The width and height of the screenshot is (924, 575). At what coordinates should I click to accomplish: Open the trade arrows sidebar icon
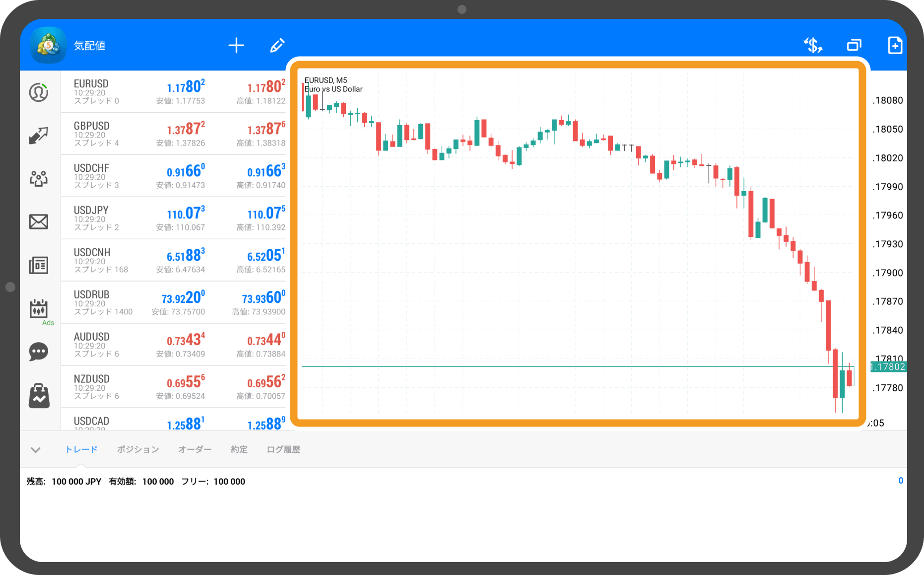[39, 135]
